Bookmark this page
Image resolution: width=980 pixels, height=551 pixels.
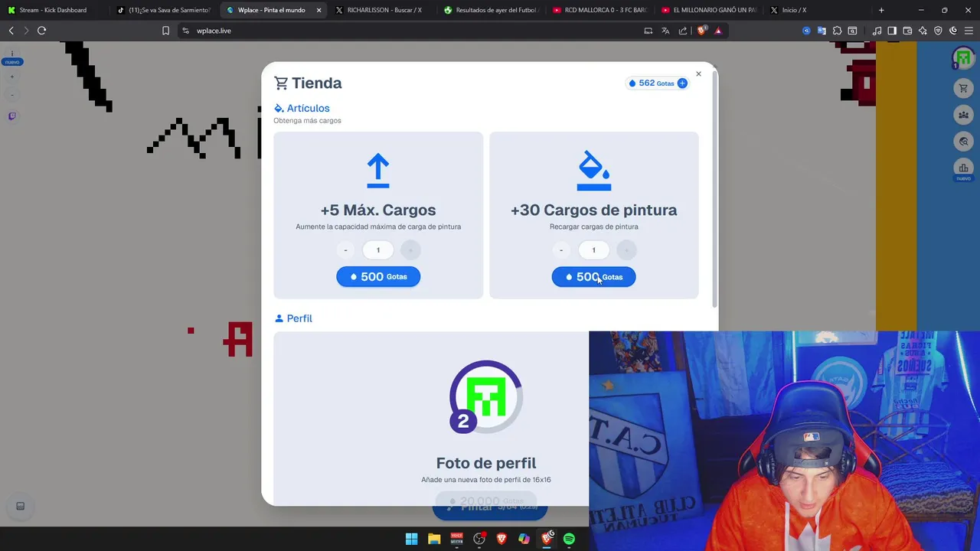pos(165,31)
